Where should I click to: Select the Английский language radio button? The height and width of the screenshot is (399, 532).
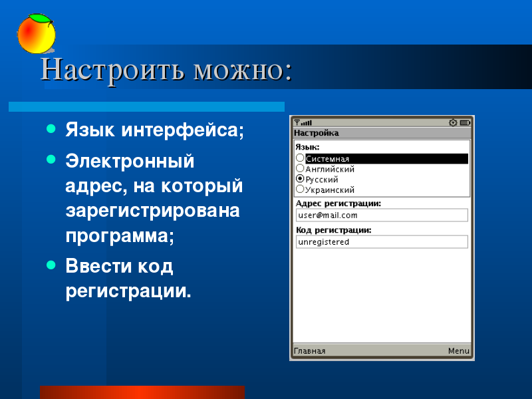click(x=300, y=168)
